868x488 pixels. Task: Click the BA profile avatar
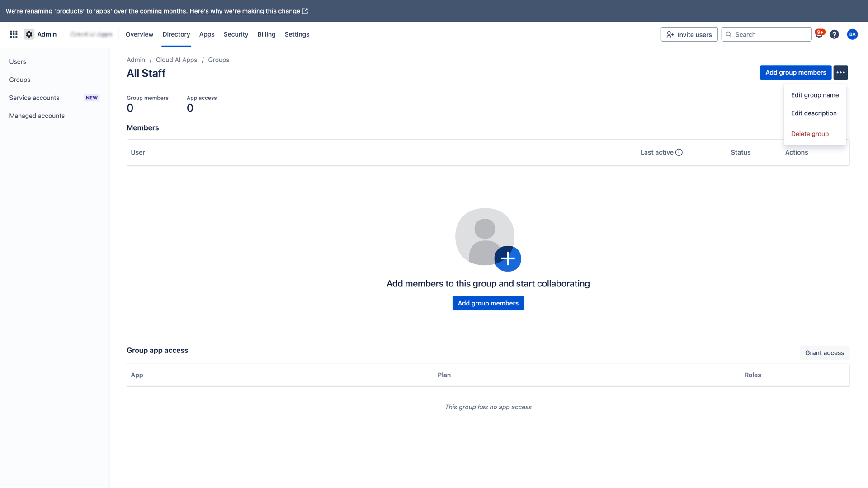852,34
